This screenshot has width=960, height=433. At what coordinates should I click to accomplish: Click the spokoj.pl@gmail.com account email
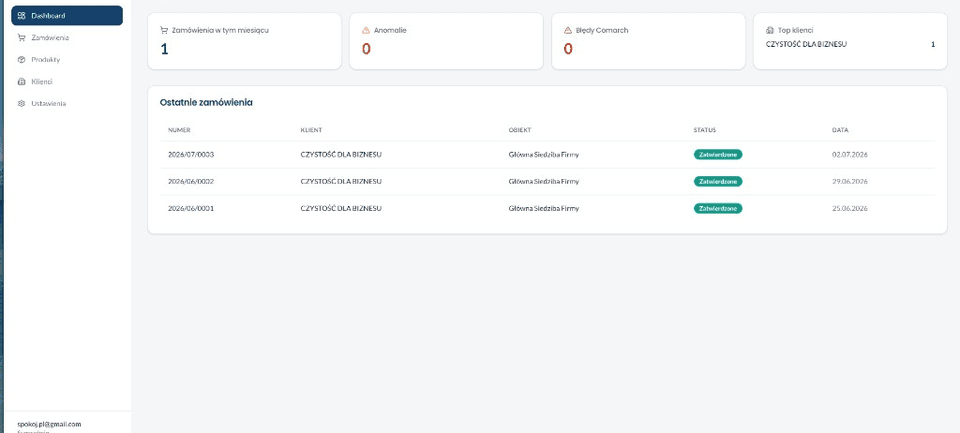[50, 424]
